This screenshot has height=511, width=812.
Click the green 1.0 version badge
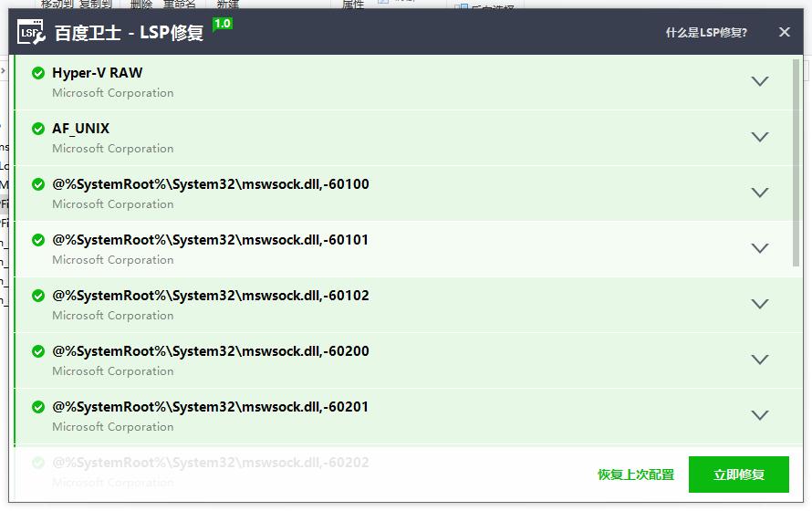pyautogui.click(x=223, y=24)
